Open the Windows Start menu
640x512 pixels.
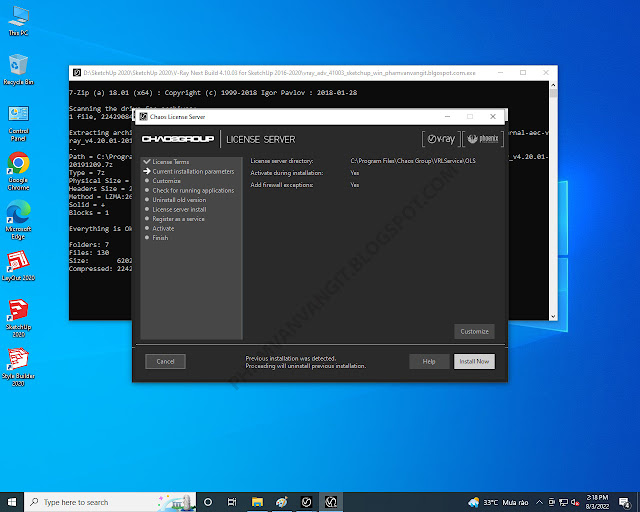pyautogui.click(x=12, y=502)
